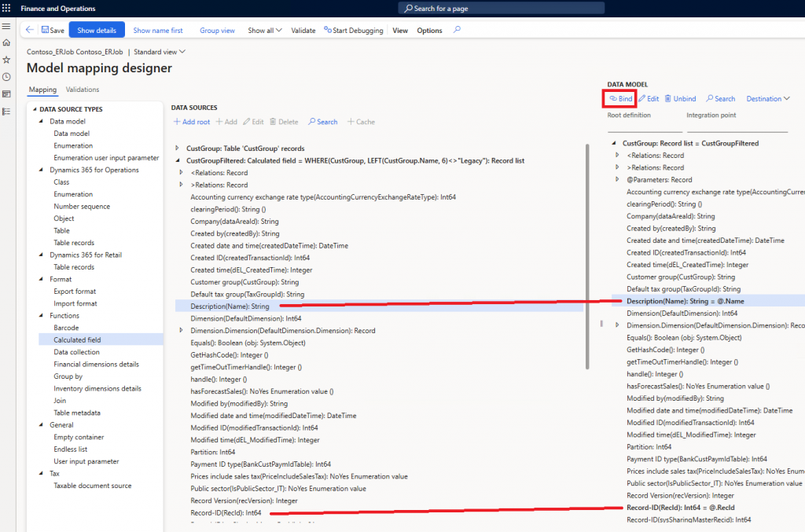The image size is (805, 532).
Task: Open the Destination dropdown
Action: click(x=768, y=99)
